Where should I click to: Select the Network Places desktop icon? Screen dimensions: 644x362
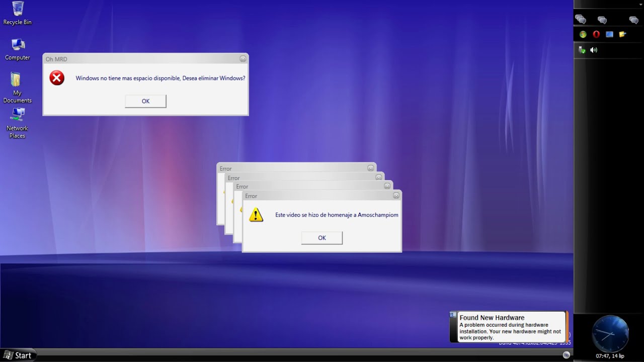tap(17, 123)
